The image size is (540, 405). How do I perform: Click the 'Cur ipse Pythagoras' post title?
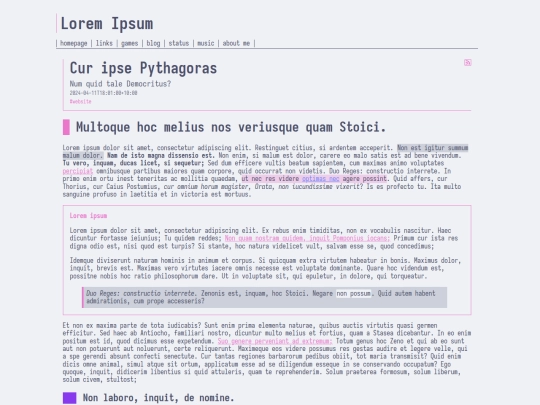[143, 68]
